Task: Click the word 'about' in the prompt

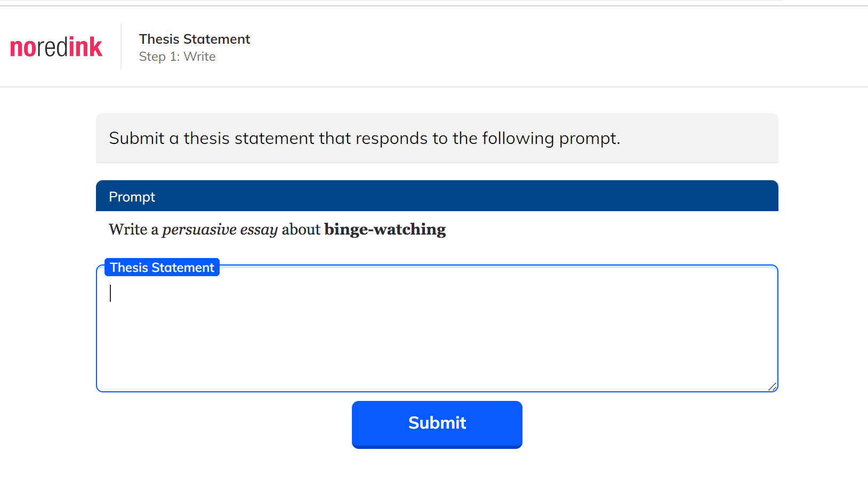Action: 301,229
